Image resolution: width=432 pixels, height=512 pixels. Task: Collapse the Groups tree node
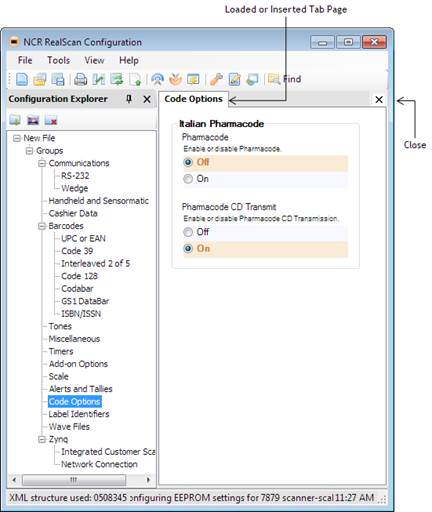(29, 151)
